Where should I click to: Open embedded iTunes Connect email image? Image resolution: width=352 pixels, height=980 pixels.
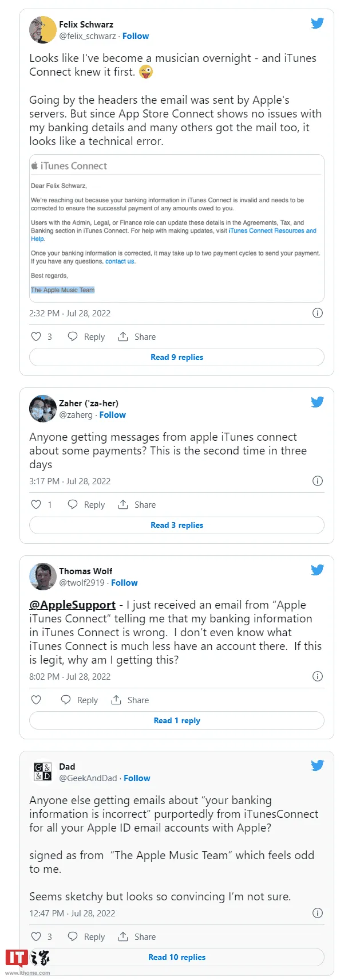176,228
